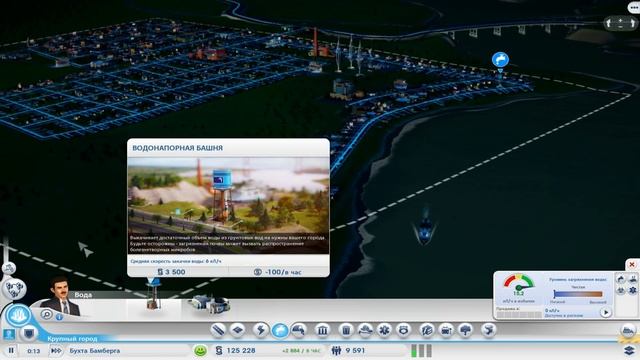This screenshot has height=360, width=640.
Task: Open the Zones menu icon
Action: point(238,330)
